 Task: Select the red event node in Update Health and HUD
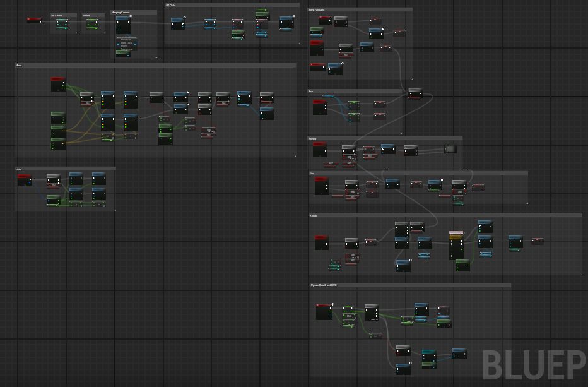coord(324,312)
